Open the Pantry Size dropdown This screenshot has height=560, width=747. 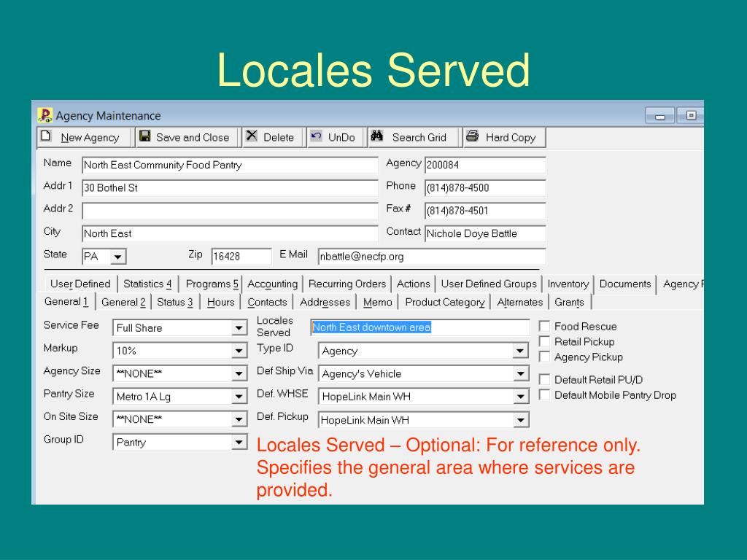(239, 397)
